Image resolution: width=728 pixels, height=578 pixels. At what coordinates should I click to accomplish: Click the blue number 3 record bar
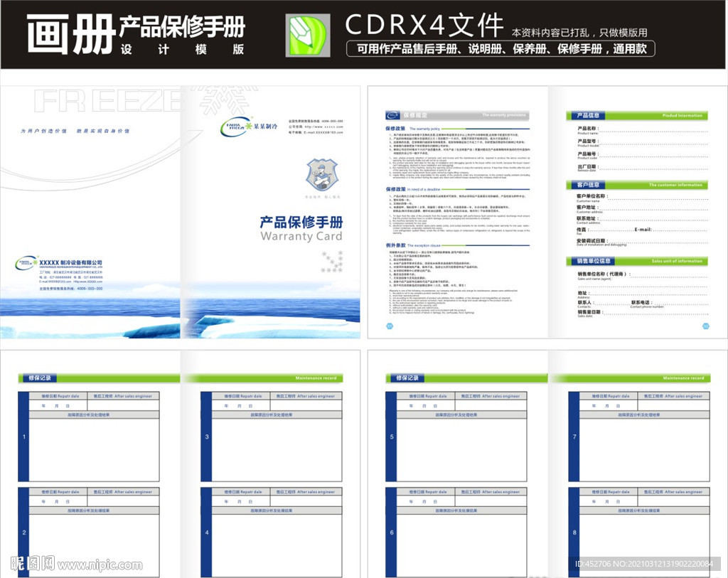click(x=207, y=437)
